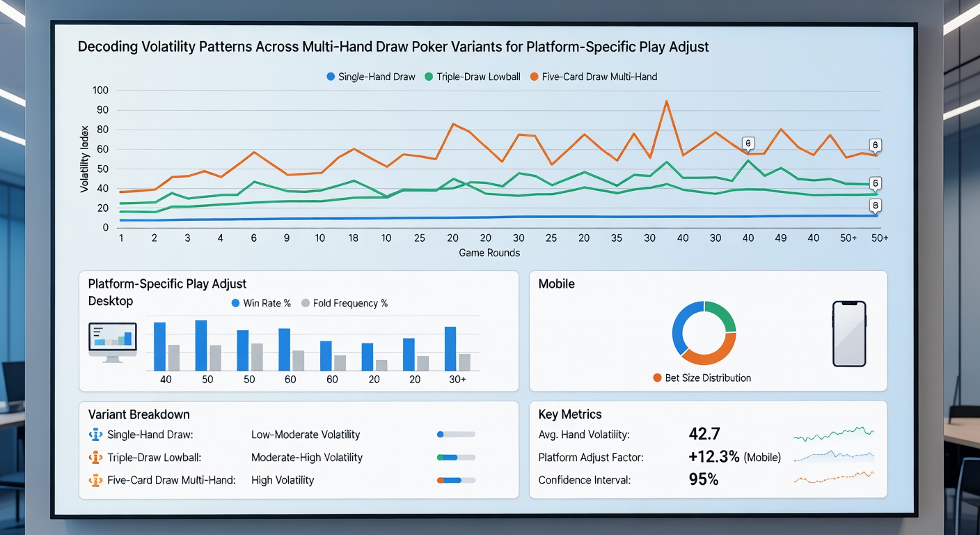Click the data label ending the orange line
Image resolution: width=980 pixels, height=535 pixels.
coord(876,146)
